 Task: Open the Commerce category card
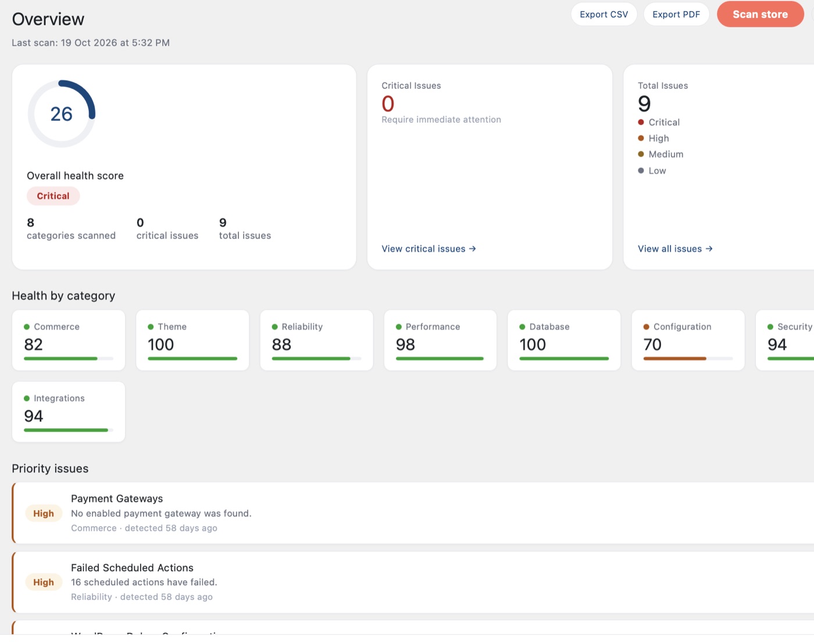point(69,340)
